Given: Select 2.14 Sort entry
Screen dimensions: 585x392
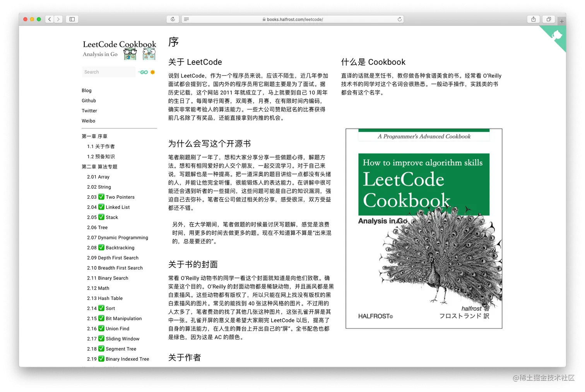Looking at the screenshot, I should [101, 308].
